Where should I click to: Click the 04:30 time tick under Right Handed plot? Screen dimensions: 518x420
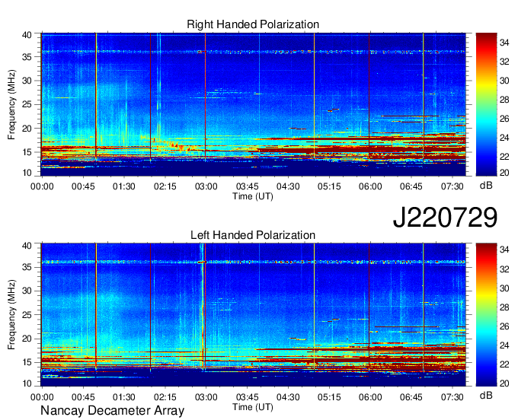click(288, 186)
